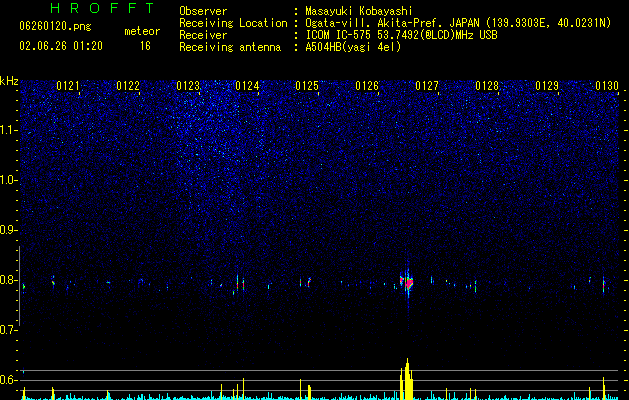Click the 0123 time marker
Screen dimensions: 629x400
tap(188, 86)
